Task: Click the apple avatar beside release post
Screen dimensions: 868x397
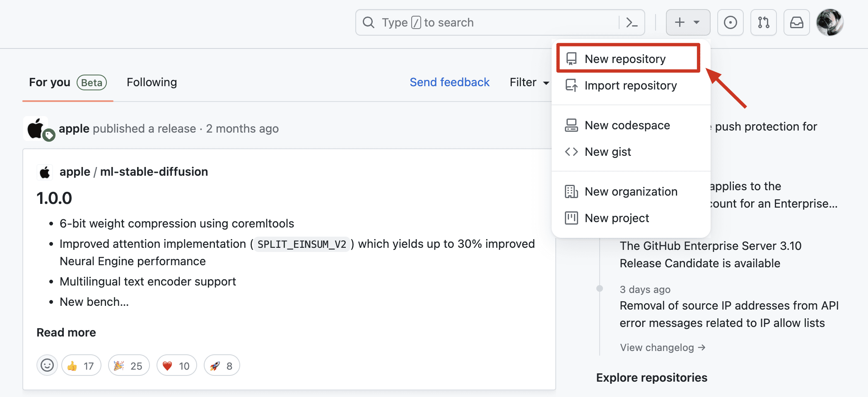Action: [36, 129]
